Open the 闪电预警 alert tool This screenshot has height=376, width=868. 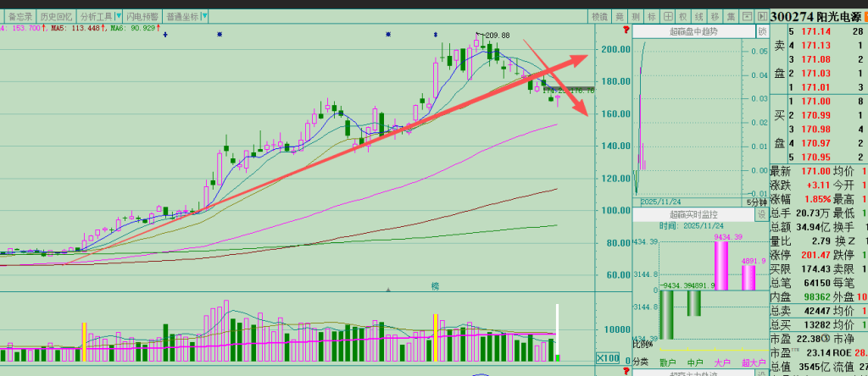click(142, 16)
